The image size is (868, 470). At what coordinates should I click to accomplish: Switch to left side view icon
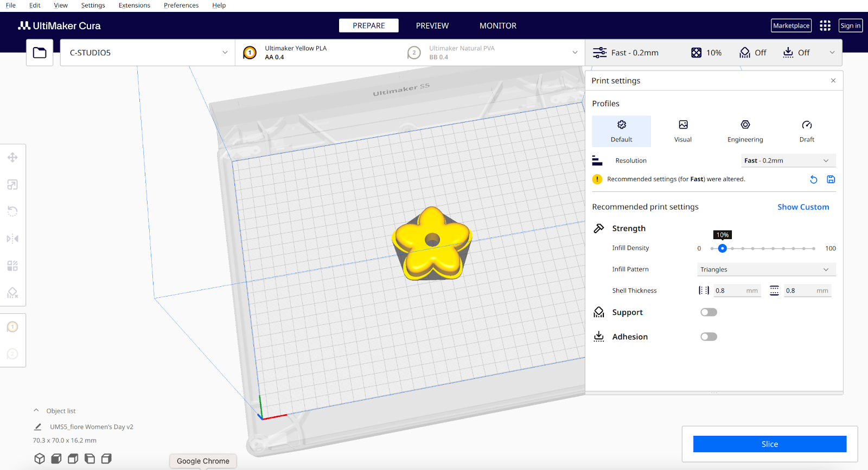tap(90, 459)
